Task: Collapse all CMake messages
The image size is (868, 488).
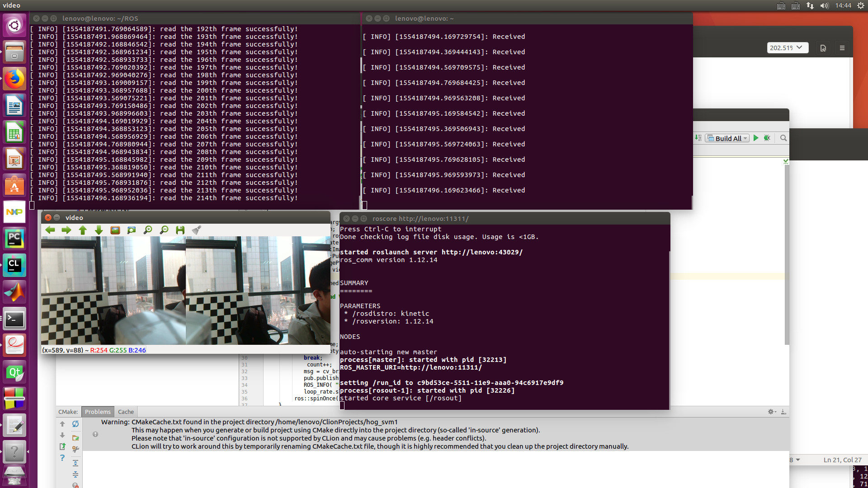Action: 75,474
